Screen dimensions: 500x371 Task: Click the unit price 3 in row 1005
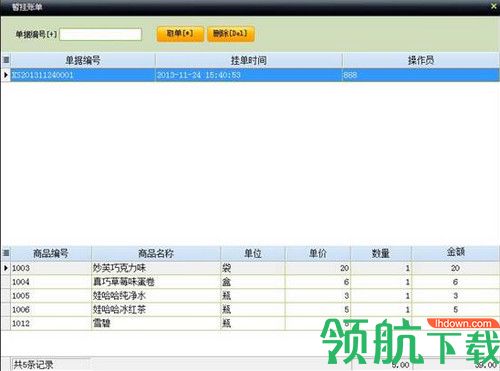tap(318, 296)
